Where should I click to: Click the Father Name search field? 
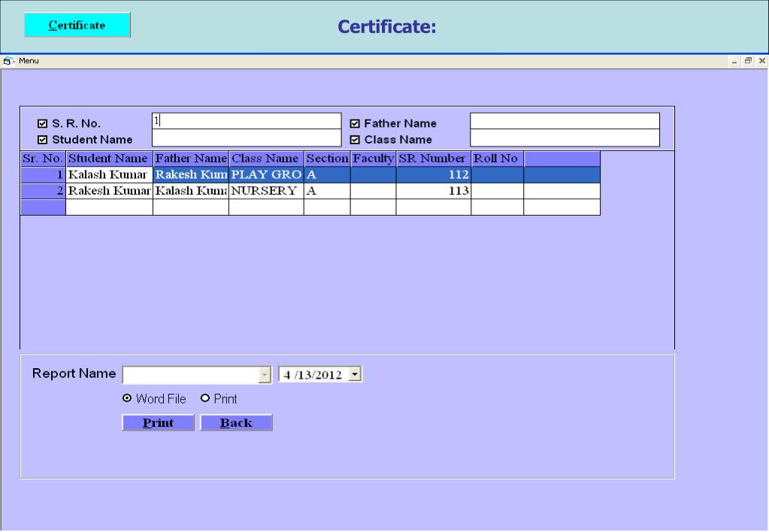coord(564,121)
